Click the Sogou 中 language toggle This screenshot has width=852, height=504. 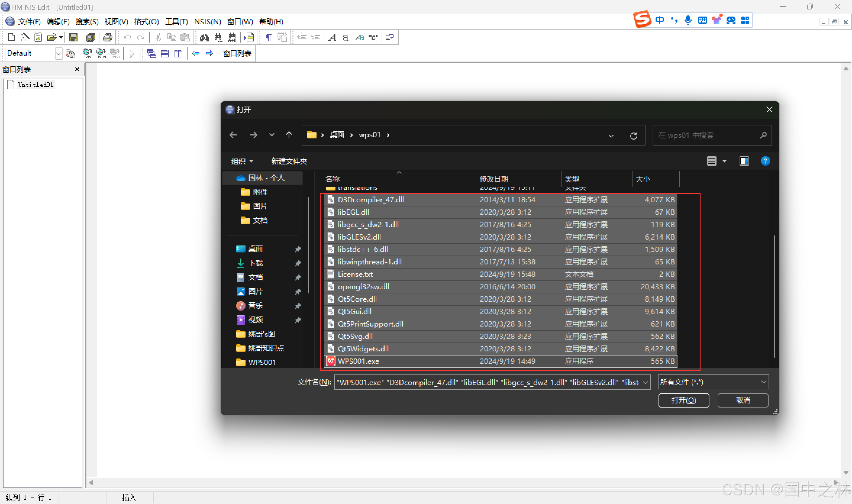pyautogui.click(x=659, y=20)
